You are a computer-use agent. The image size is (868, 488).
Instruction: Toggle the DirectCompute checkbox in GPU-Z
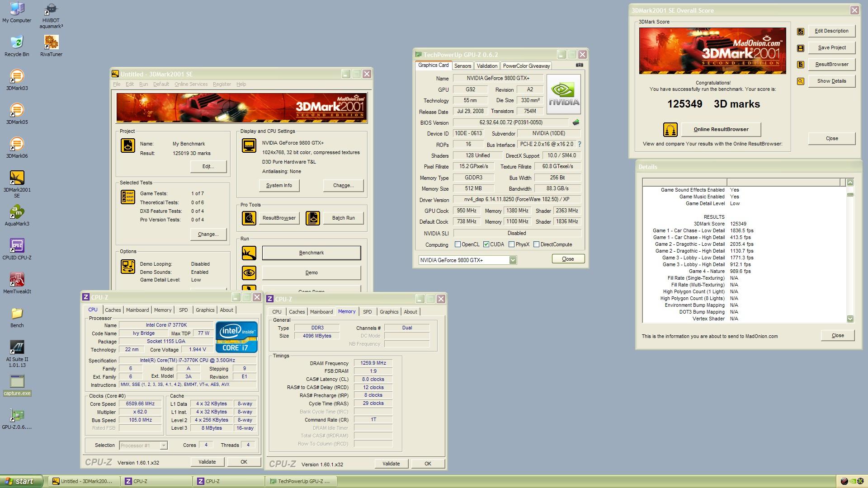click(x=536, y=244)
